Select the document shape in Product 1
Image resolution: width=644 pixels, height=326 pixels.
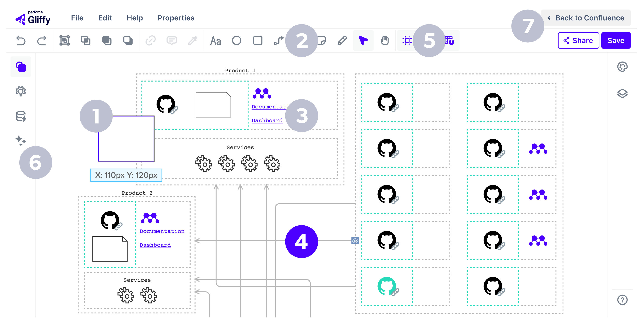point(213,105)
